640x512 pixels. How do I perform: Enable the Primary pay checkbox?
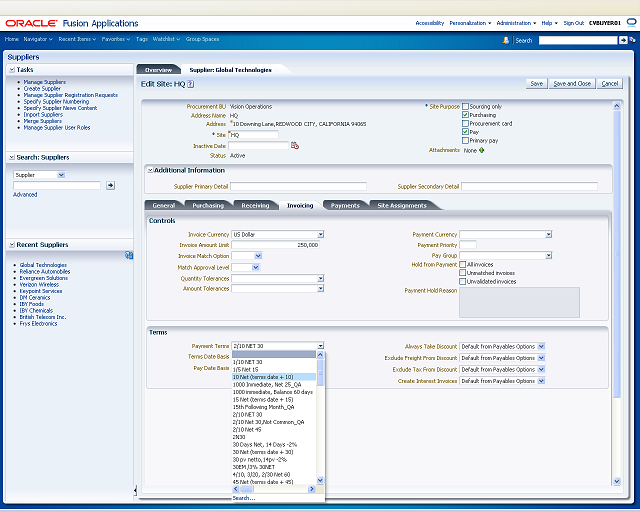465,140
